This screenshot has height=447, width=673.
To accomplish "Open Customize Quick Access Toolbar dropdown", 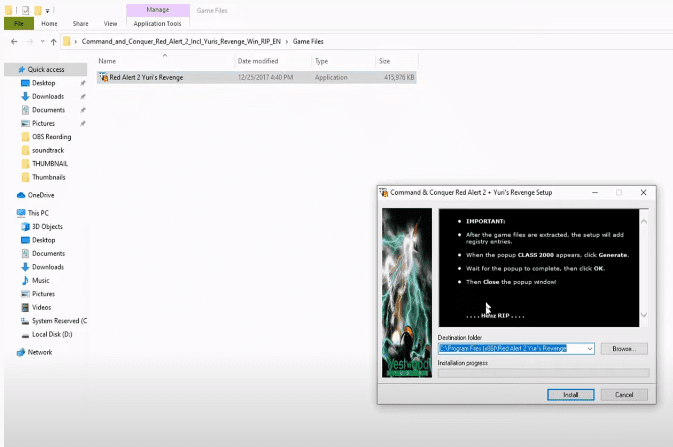I will [47, 10].
